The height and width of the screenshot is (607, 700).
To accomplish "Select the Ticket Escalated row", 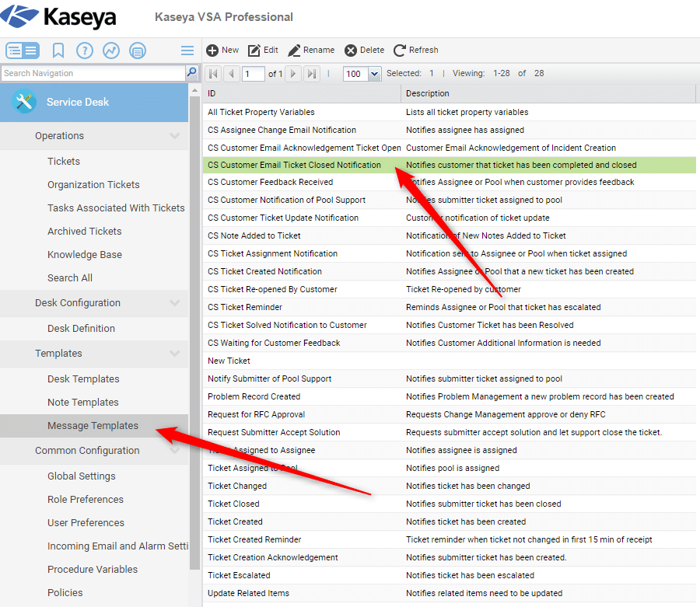I will [450, 575].
